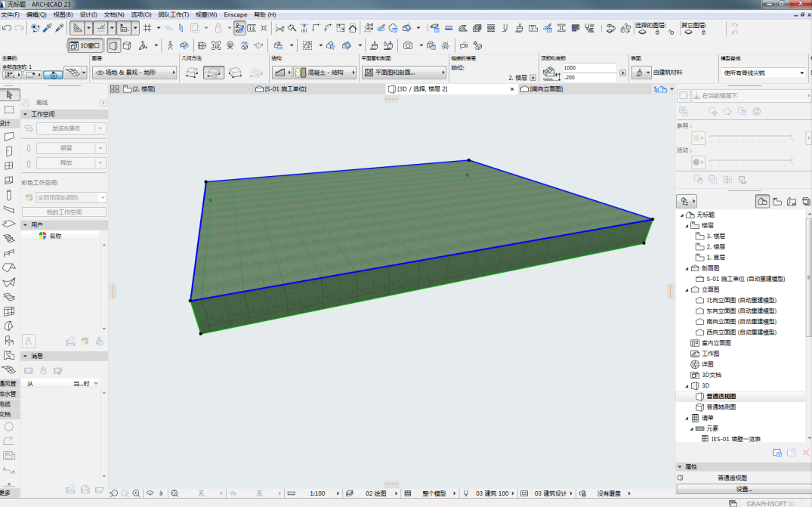Click the scissors Trim icon
This screenshot has height=507, width=812.
279,27
